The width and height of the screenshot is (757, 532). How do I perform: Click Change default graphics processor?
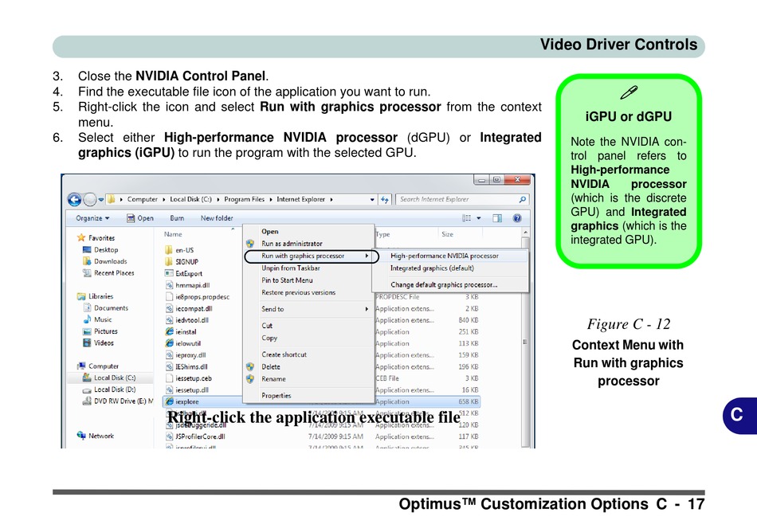click(444, 284)
